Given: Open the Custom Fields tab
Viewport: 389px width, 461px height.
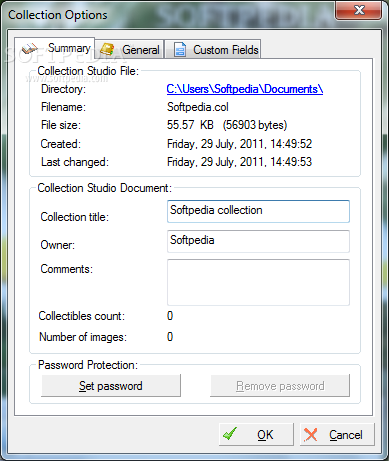Looking at the screenshot, I should (213, 50).
